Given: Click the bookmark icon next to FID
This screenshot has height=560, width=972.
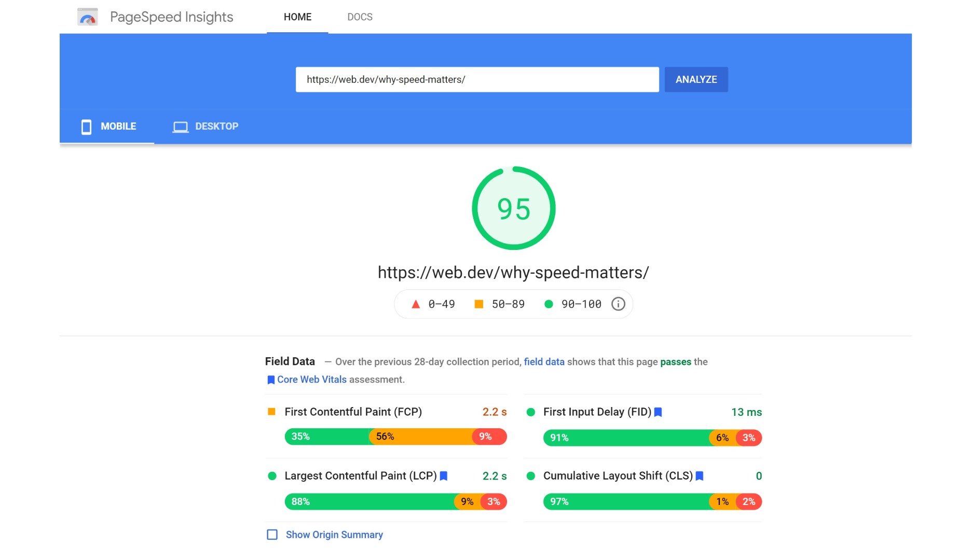Looking at the screenshot, I should [x=658, y=412].
